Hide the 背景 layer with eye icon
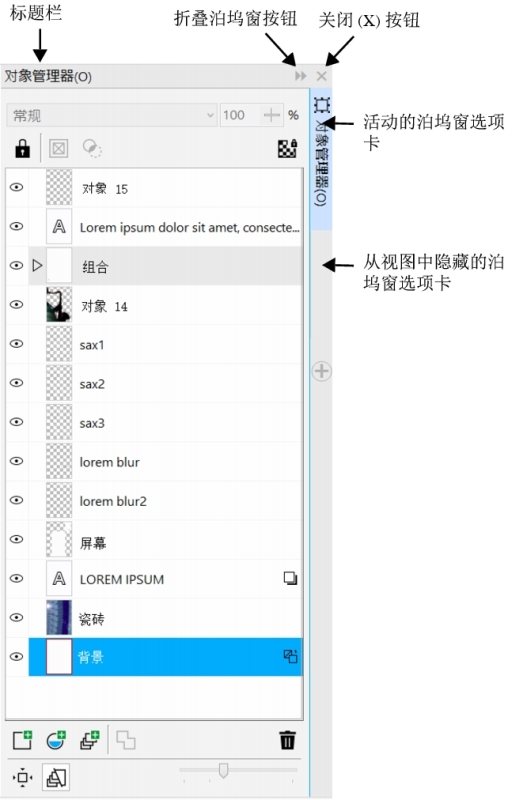Screen dimensions: 527x800 (17, 657)
